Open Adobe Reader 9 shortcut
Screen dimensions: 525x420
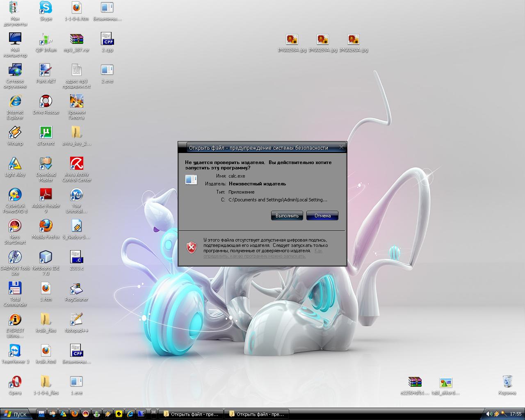click(x=46, y=201)
